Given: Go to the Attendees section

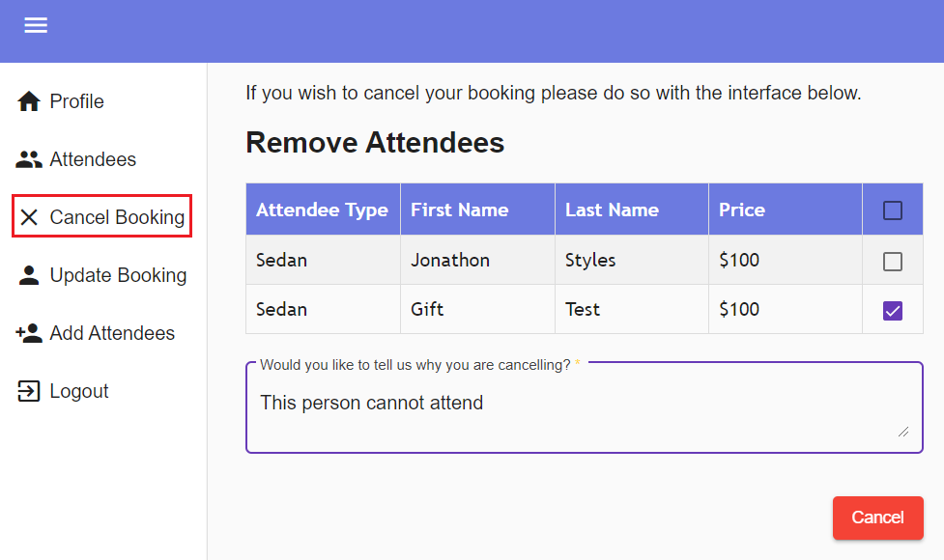Looking at the screenshot, I should pos(93,158).
